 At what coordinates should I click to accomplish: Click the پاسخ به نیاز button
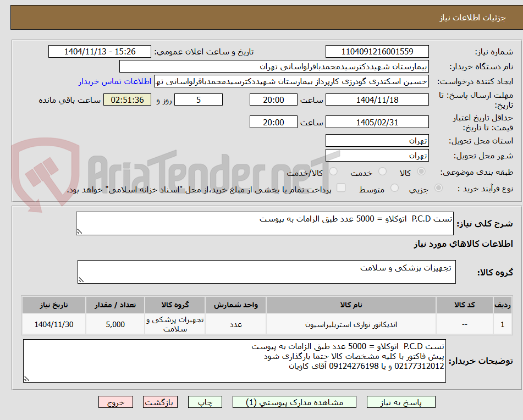click(x=401, y=402)
